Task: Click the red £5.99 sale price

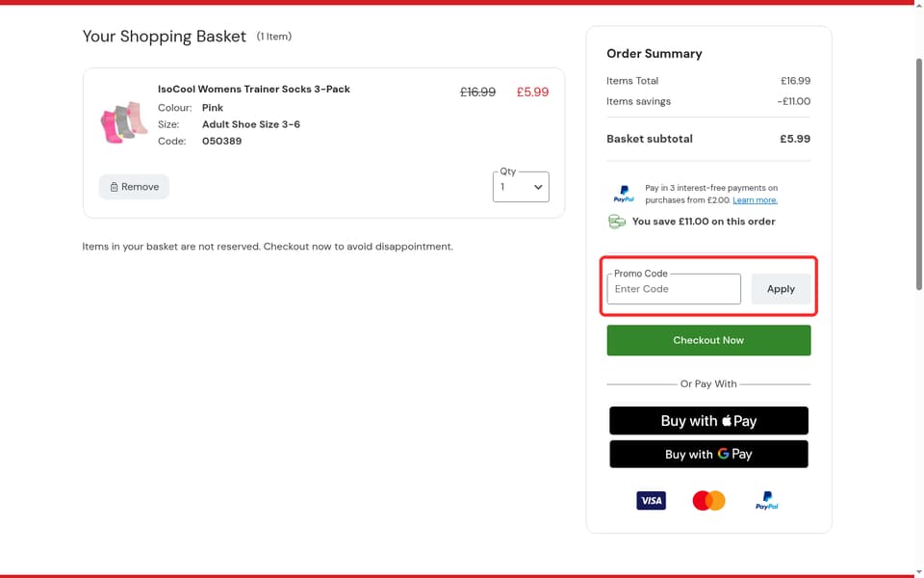Action: tap(532, 92)
